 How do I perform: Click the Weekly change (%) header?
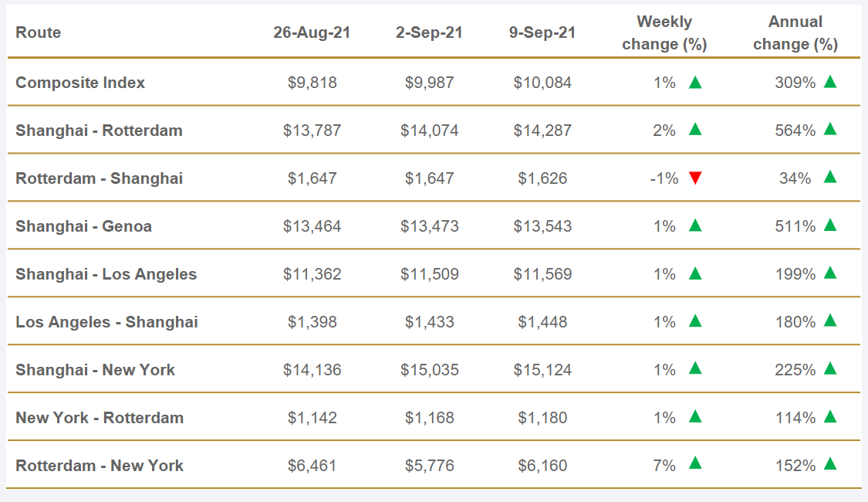tap(664, 33)
